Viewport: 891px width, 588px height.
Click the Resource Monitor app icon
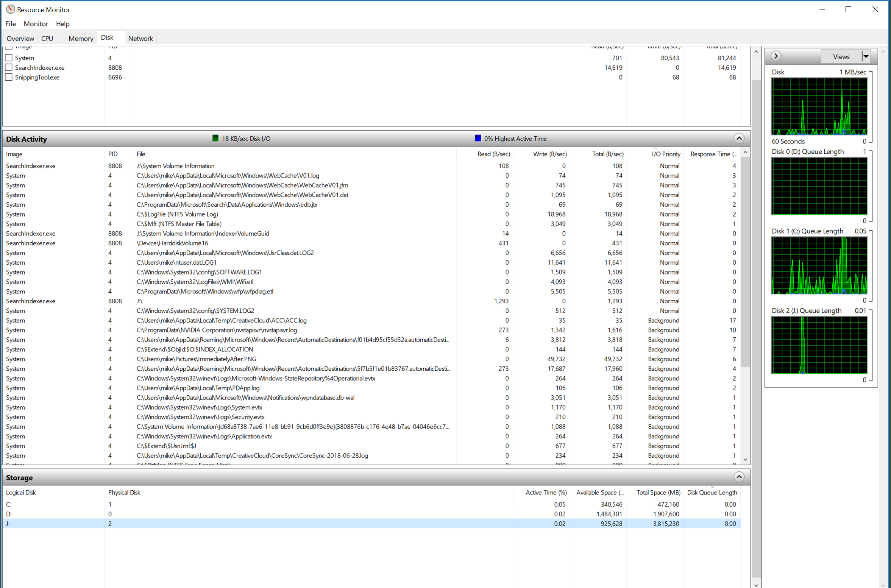pos(10,9)
